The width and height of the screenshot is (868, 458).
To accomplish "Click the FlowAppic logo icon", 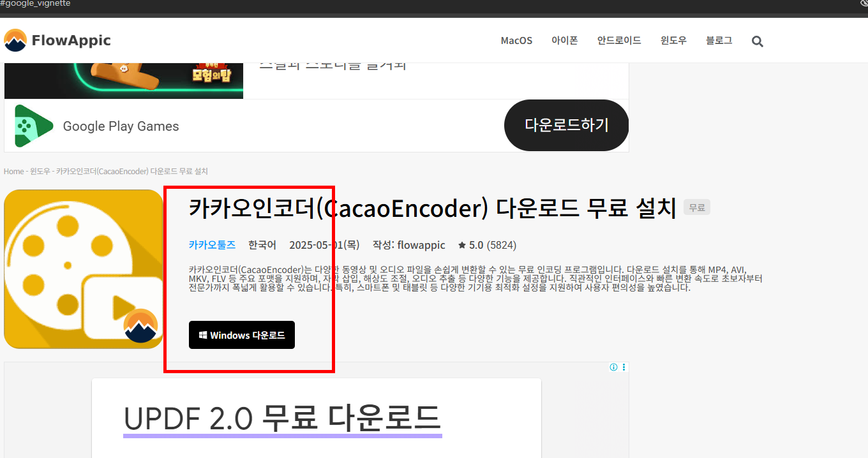I will (x=15, y=40).
